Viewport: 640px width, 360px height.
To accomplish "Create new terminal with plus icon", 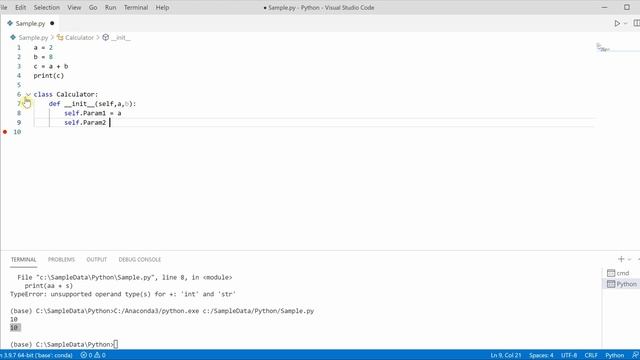I will pyautogui.click(x=621, y=259).
